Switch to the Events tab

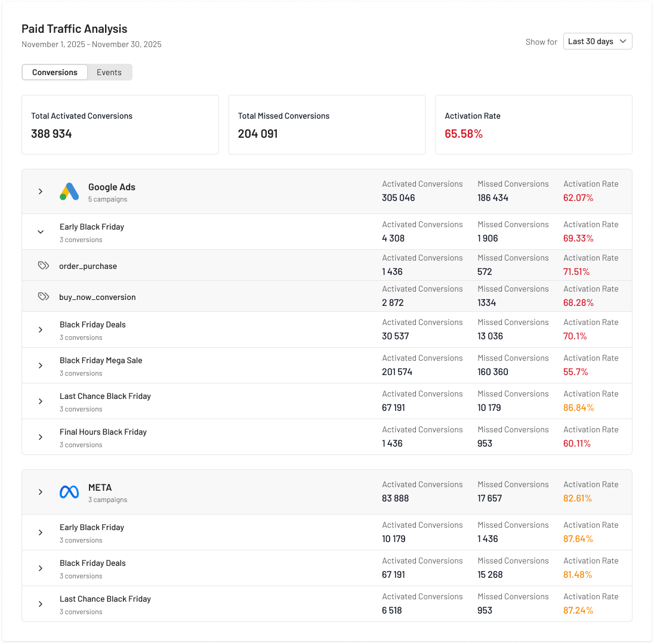click(109, 72)
